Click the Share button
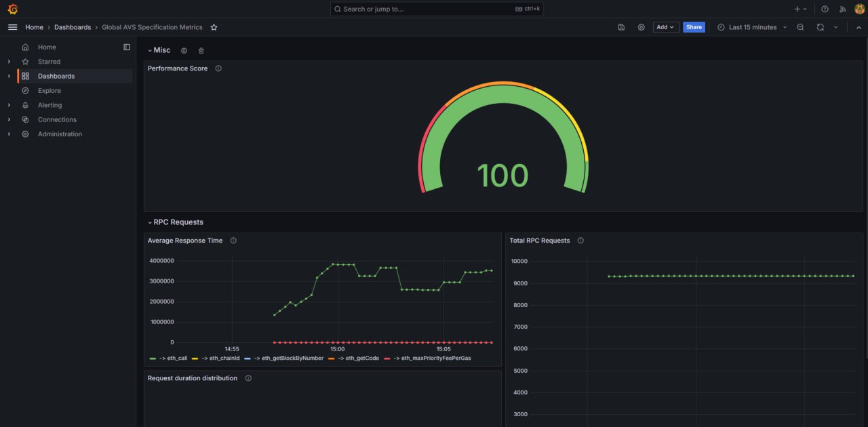The image size is (868, 427). point(694,27)
